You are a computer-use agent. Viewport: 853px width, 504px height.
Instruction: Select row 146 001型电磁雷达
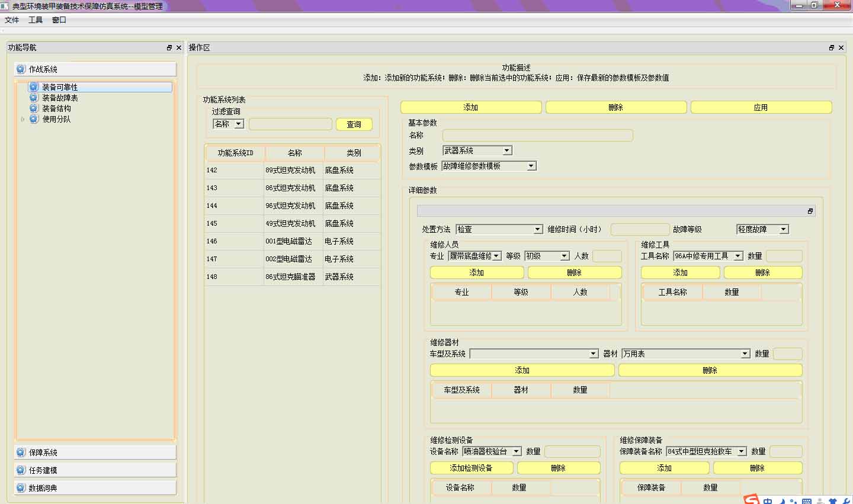(x=293, y=241)
